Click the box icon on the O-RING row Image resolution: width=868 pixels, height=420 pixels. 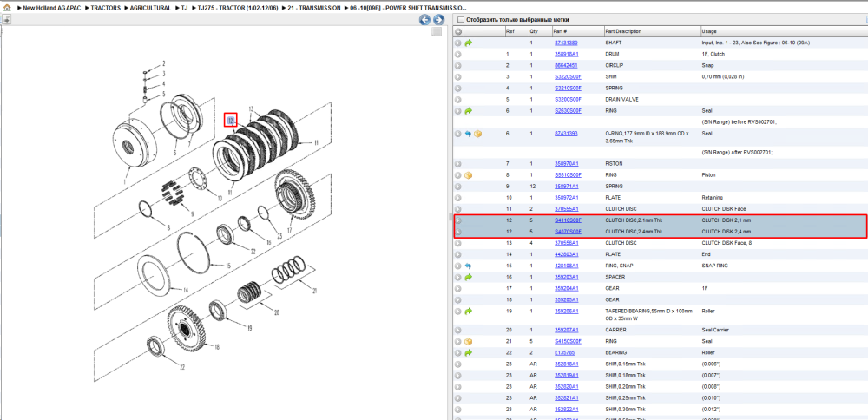(477, 134)
